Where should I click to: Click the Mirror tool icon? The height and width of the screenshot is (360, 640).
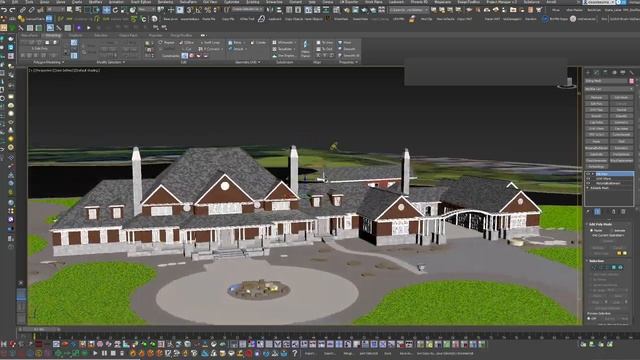[x=270, y=10]
